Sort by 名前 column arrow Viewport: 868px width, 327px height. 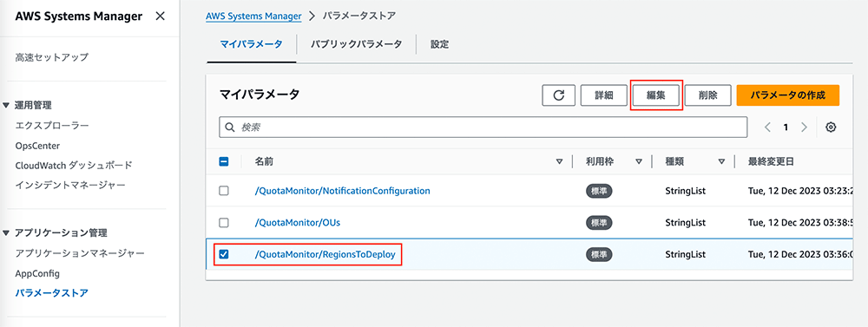coord(559,162)
